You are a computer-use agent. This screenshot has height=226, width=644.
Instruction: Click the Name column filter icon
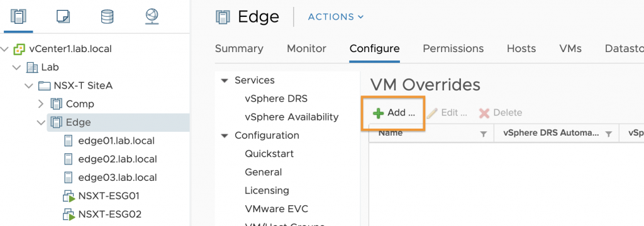pos(484,134)
